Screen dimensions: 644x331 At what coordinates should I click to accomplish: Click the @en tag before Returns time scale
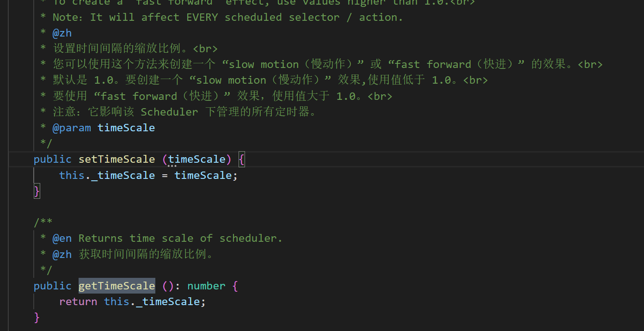(x=62, y=239)
